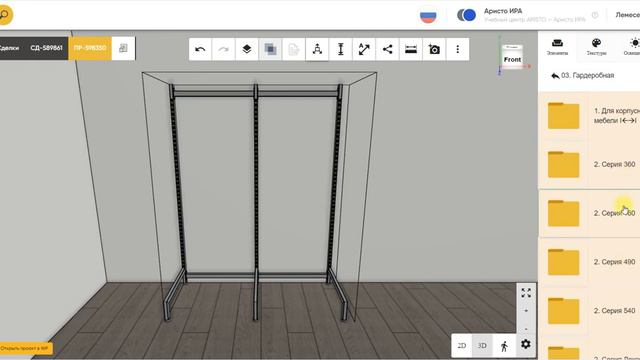Switch to the Сделки tab
Screen dimensions: 640x360
pyautogui.click(x=10, y=48)
